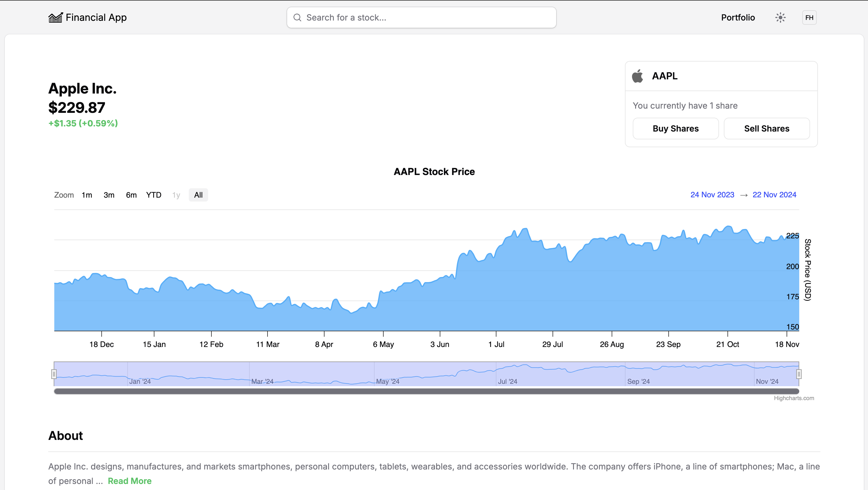Viewport: 868px width, 490px height.
Task: Click the chart navigator horizontal scrollbar
Action: [426, 391]
